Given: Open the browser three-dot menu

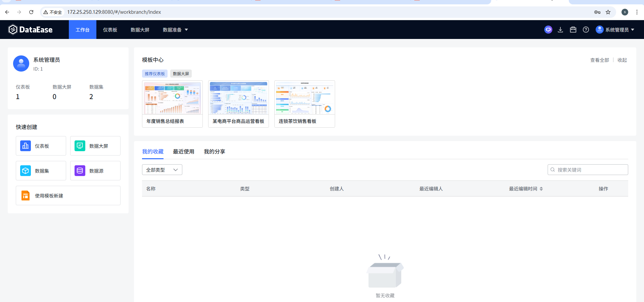Looking at the screenshot, I should 637,12.
